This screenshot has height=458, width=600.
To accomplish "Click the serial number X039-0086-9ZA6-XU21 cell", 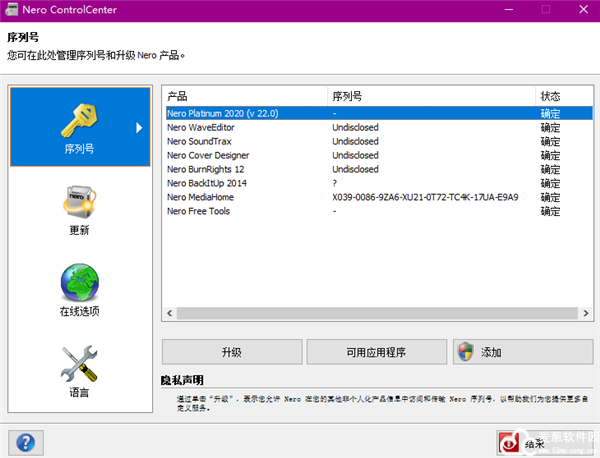I will [425, 197].
